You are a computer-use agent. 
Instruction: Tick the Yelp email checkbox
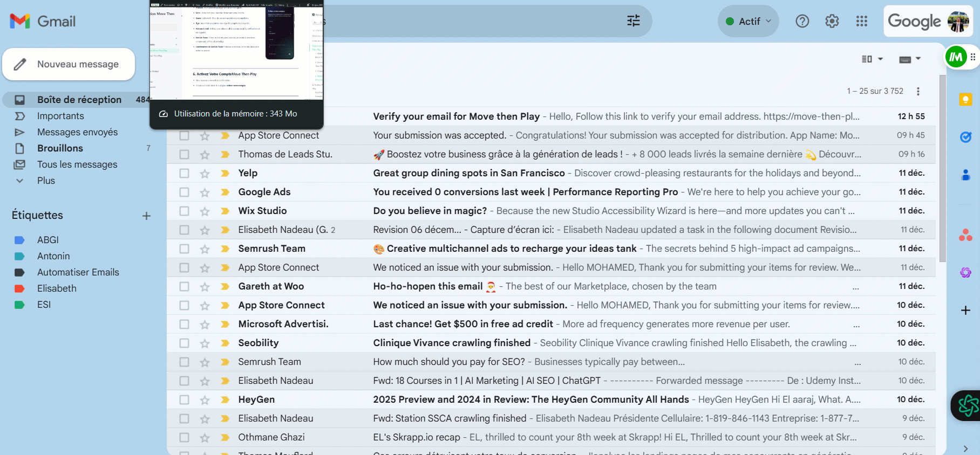[x=184, y=174]
